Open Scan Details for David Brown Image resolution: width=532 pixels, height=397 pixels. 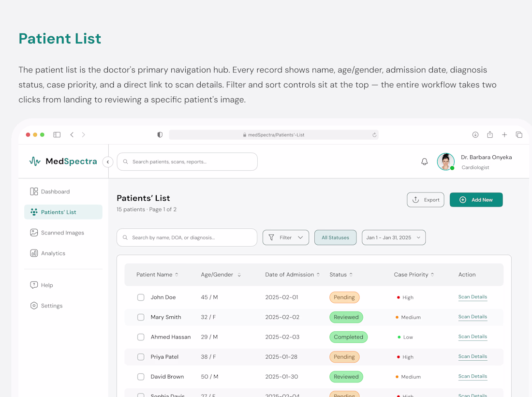pos(473,376)
